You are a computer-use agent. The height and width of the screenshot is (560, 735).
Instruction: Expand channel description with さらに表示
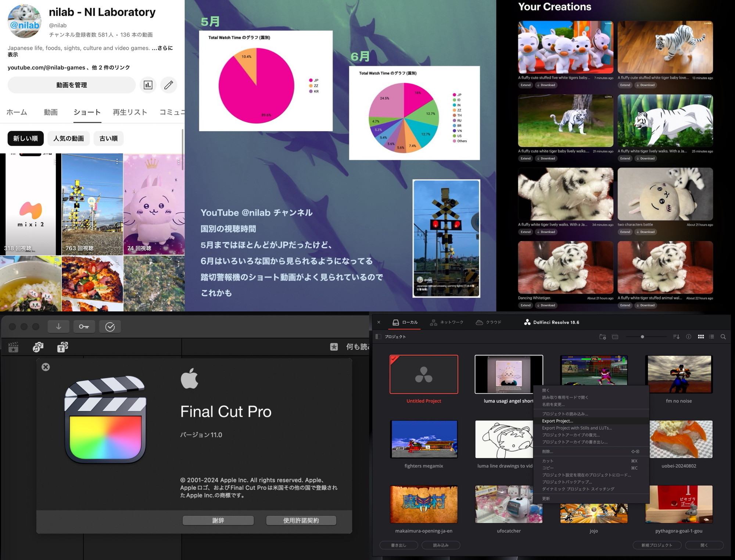point(165,48)
